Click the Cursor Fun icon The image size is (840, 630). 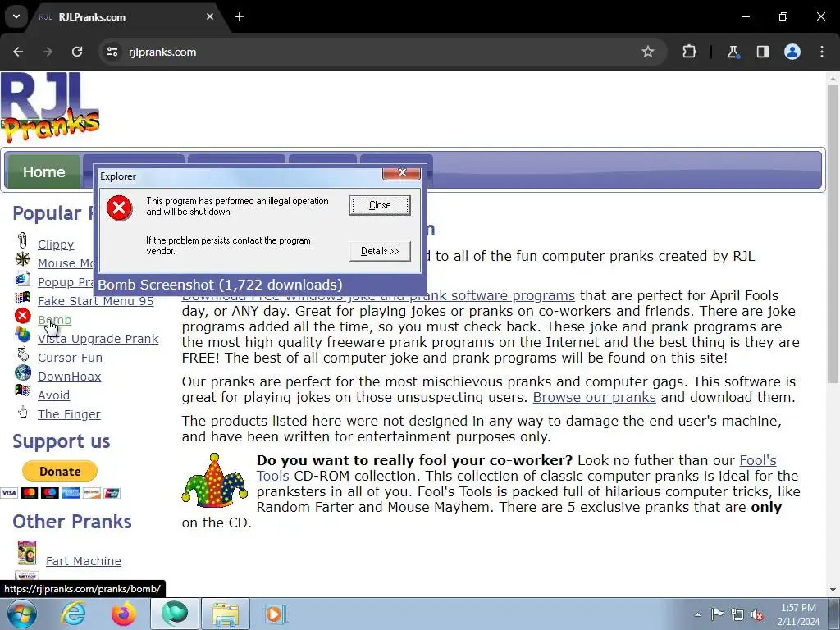coord(22,354)
